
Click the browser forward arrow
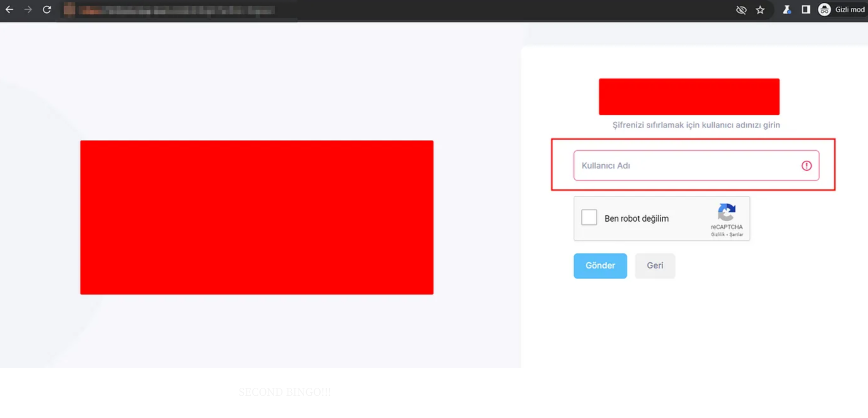(x=28, y=10)
